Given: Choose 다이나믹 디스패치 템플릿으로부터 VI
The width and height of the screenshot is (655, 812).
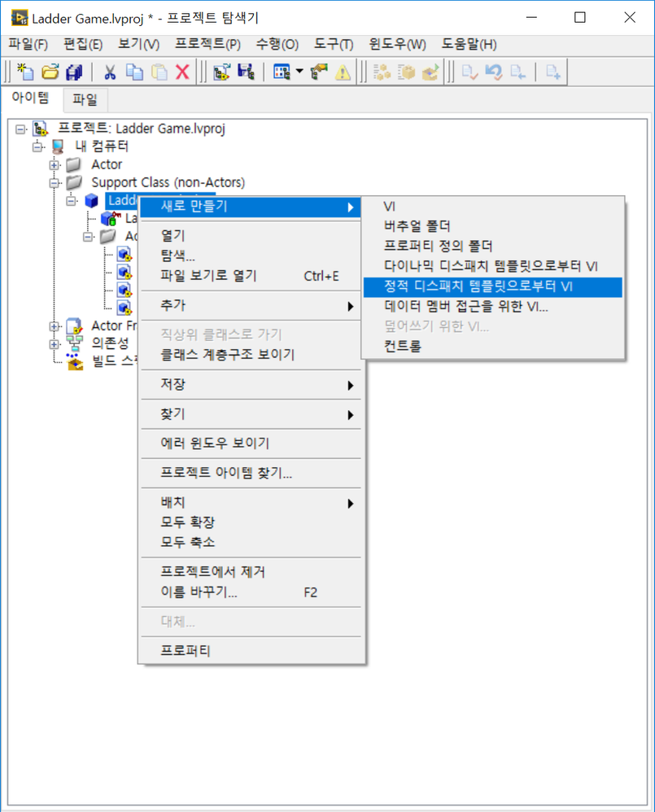Looking at the screenshot, I should click(493, 266).
